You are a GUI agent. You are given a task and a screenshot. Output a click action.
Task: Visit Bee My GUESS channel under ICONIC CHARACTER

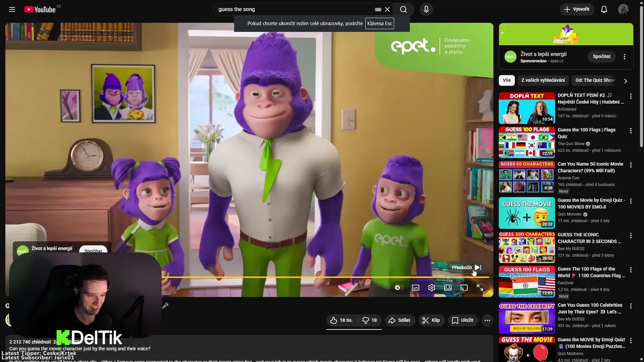pos(571,248)
